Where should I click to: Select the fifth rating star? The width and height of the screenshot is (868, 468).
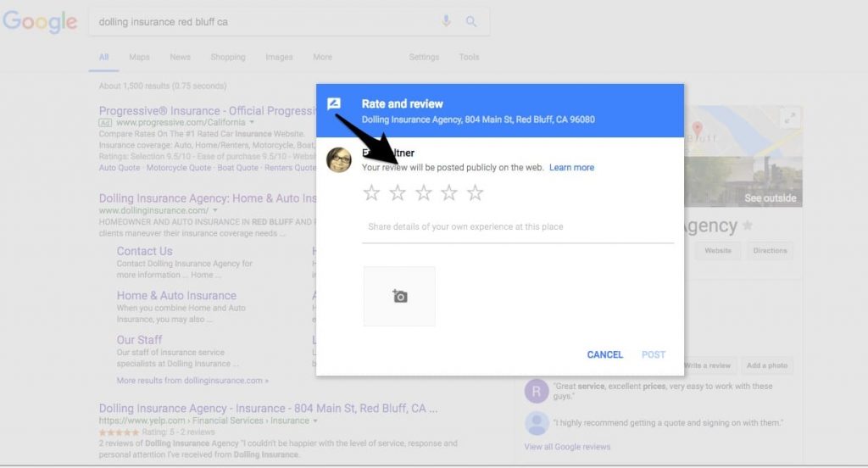click(475, 192)
